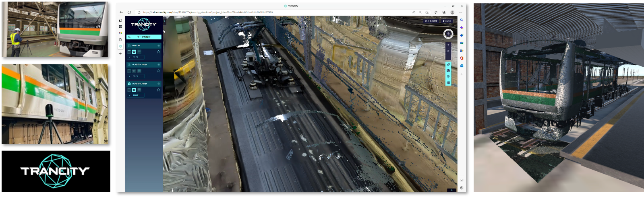This screenshot has width=644, height=197.
Task: Click the minus button on first dataset header
Action: pos(159,45)
